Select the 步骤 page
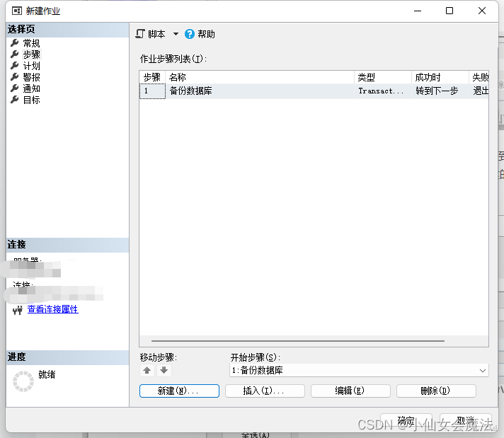 click(31, 54)
